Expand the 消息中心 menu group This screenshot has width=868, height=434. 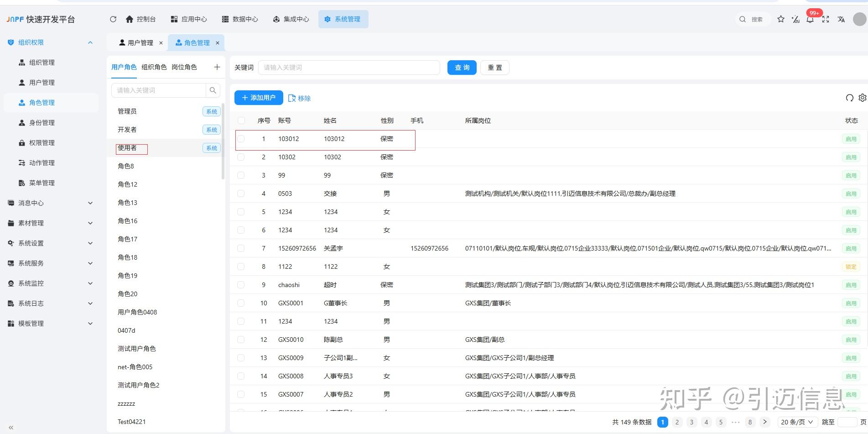click(x=51, y=203)
